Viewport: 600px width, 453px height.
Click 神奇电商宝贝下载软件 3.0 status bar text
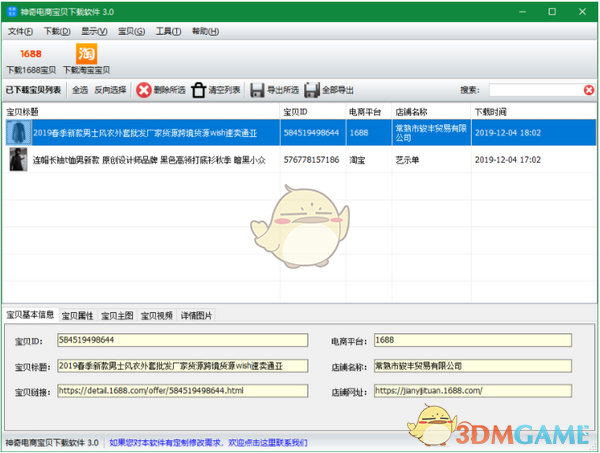52,443
